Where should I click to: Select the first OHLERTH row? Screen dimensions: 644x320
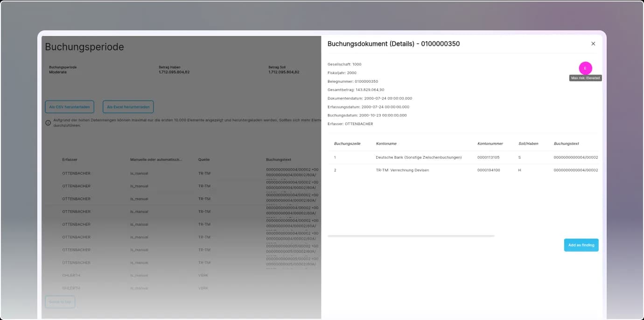(x=71, y=275)
